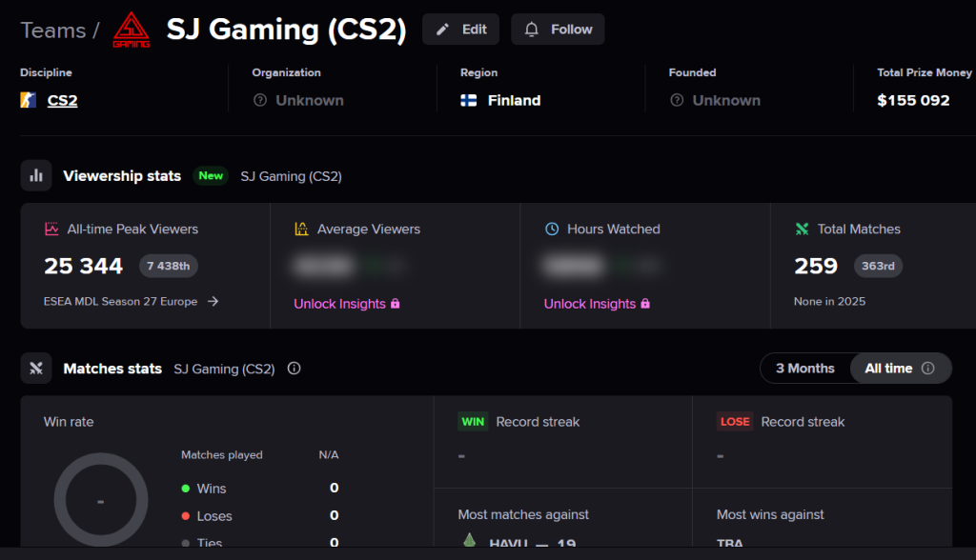
Task: Click the red Loses legend dot
Action: click(x=186, y=516)
